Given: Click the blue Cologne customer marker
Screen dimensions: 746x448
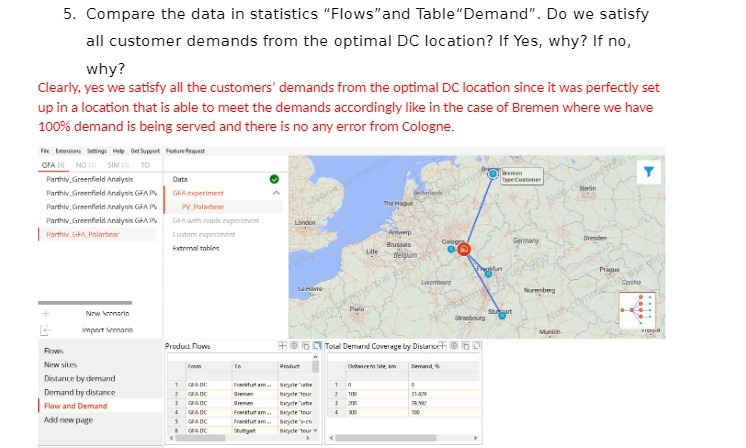Looking at the screenshot, I should click(451, 249).
